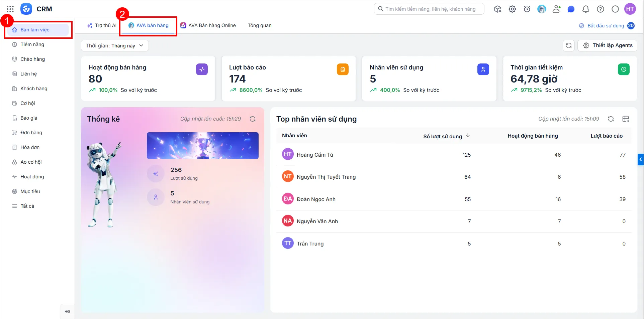
Task: Click the add user icon
Action: coord(556,9)
